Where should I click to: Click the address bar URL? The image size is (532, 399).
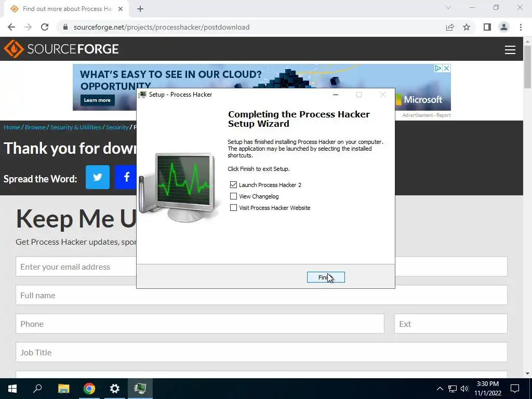162,27
